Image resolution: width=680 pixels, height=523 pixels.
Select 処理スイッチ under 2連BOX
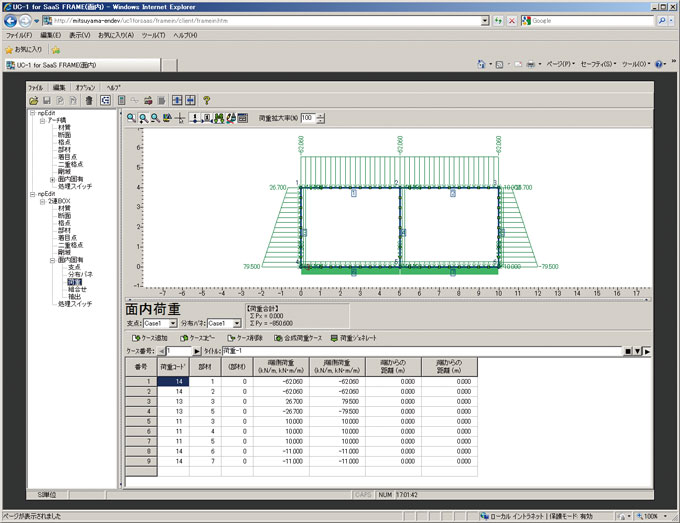(x=74, y=303)
